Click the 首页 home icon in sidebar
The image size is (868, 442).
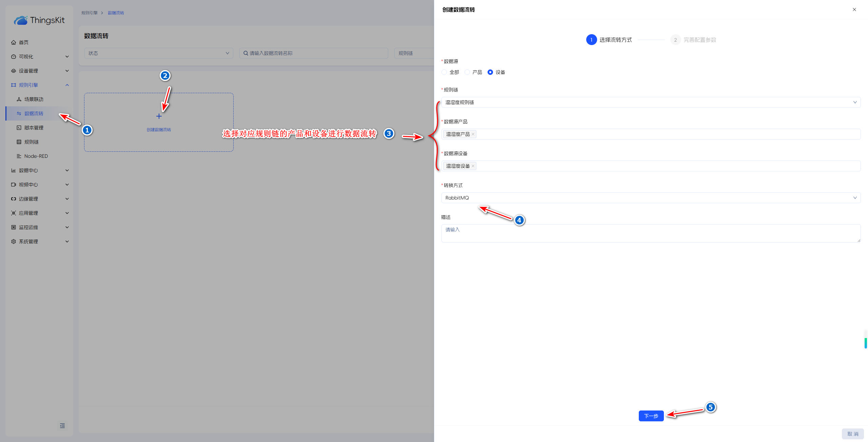14,42
